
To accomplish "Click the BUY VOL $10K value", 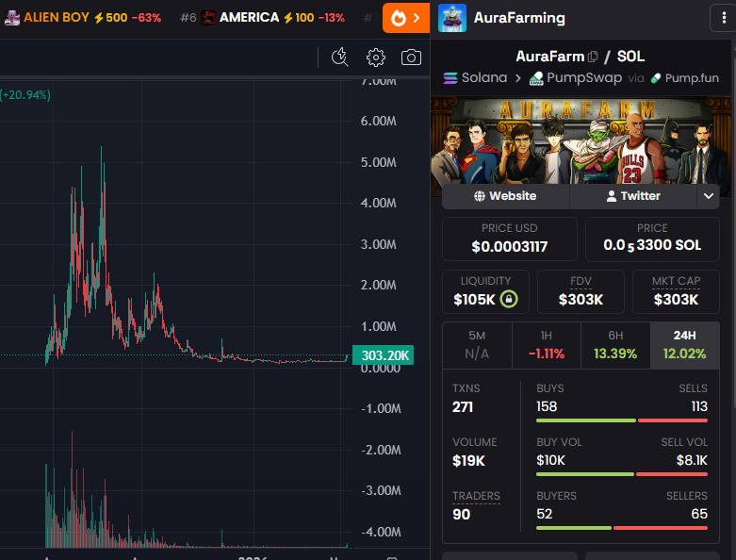I will (x=550, y=460).
